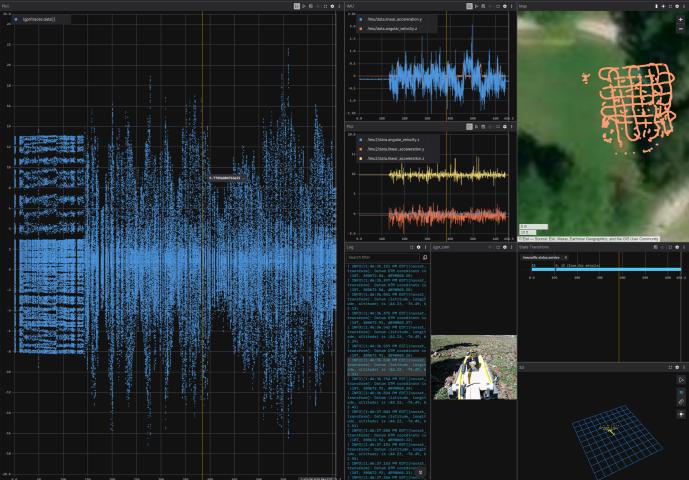Open Log panel settings gear

(418, 247)
